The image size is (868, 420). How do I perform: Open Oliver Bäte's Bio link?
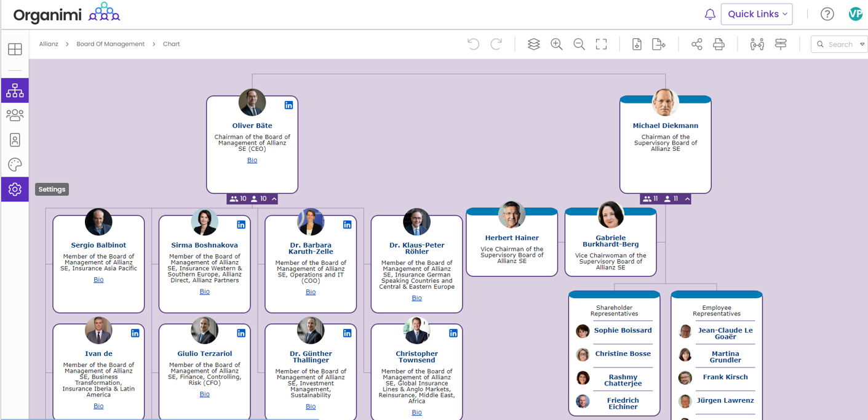[252, 160]
